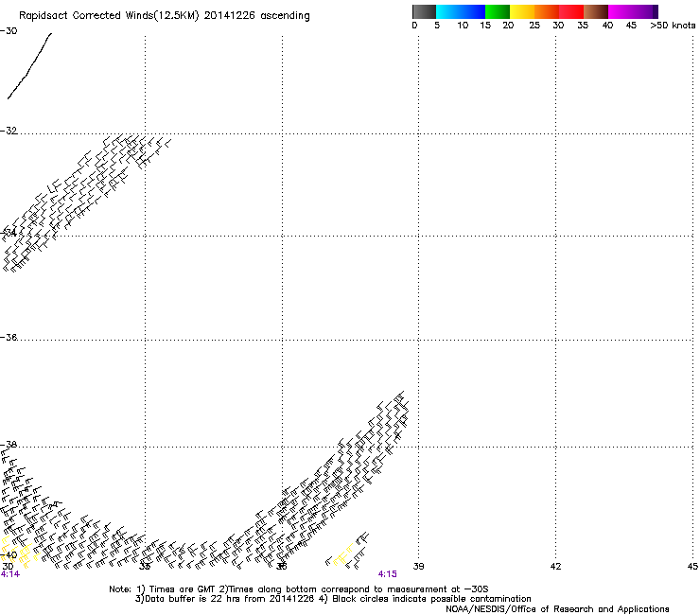Image resolution: width=700 pixels, height=615 pixels.
Task: Click the purple '4:14' time label
Action: pyautogui.click(x=10, y=574)
